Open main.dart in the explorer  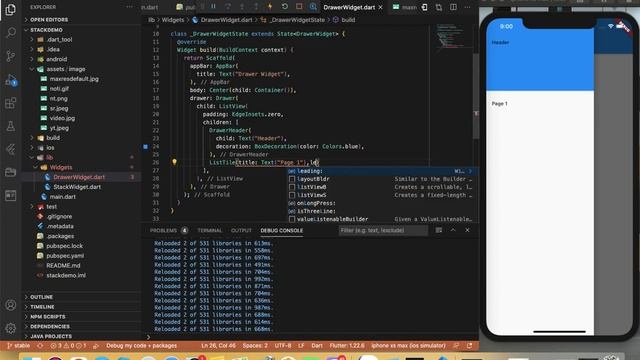coord(62,197)
